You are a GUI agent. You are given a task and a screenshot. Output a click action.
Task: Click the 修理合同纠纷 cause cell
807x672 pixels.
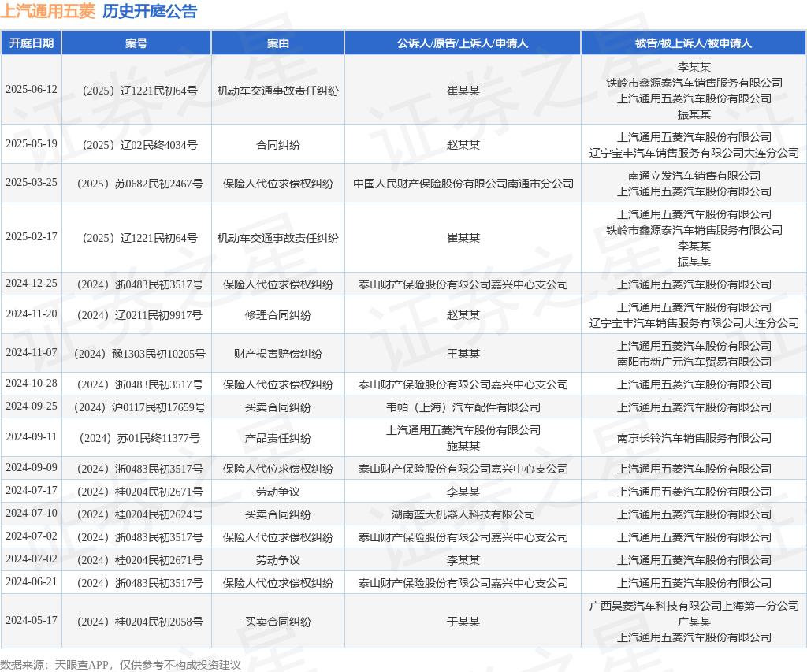coord(278,315)
